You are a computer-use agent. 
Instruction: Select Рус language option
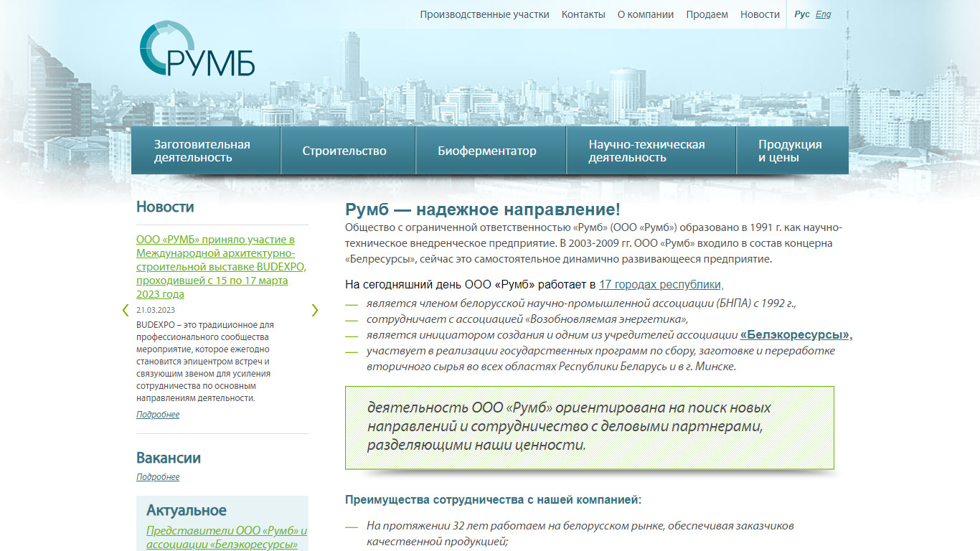(802, 14)
